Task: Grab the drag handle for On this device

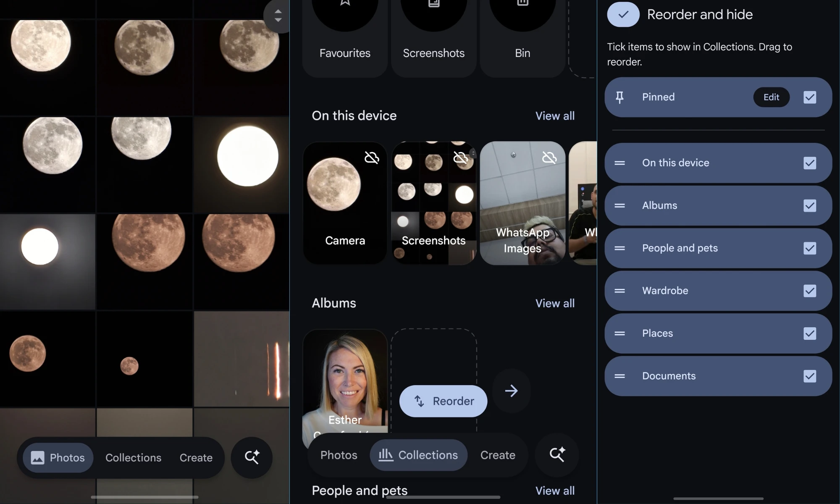Action: (x=619, y=163)
